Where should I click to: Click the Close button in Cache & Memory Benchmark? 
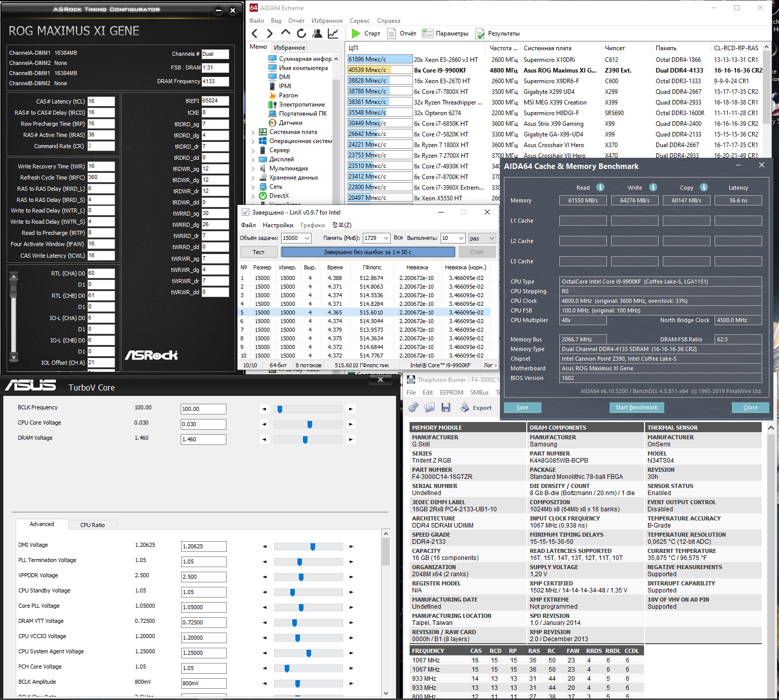coord(750,407)
